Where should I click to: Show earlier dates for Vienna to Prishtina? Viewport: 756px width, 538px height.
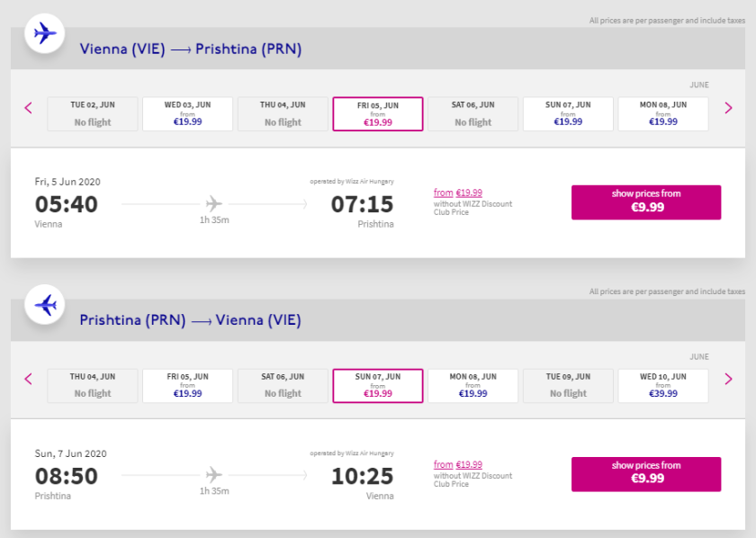coord(28,108)
